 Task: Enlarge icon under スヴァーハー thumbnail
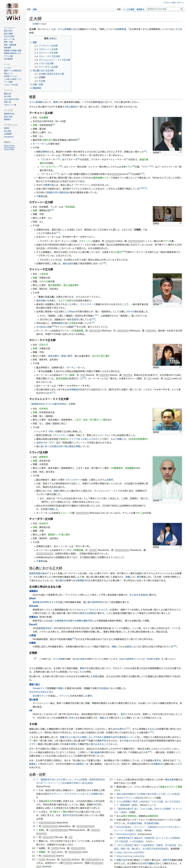coord(180,223)
